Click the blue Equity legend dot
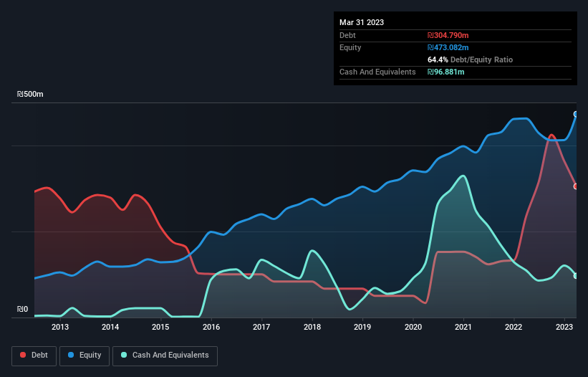This screenshot has width=588, height=377. [x=71, y=355]
